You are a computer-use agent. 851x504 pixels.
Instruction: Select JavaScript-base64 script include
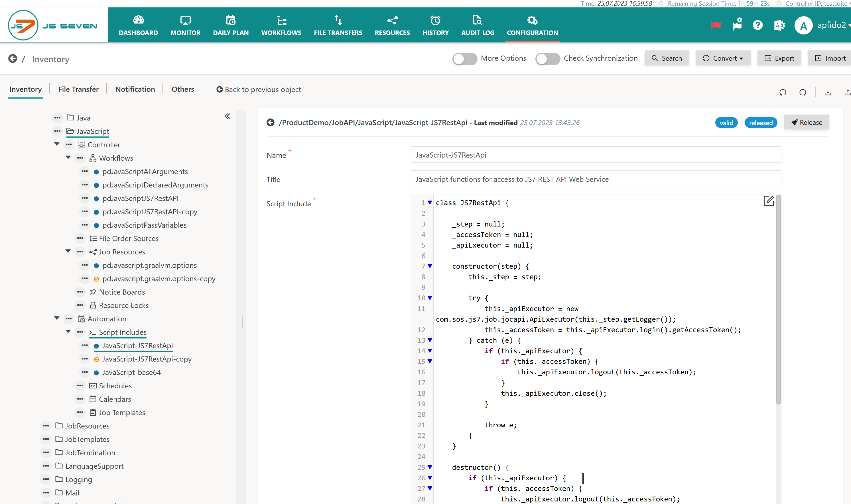131,373
